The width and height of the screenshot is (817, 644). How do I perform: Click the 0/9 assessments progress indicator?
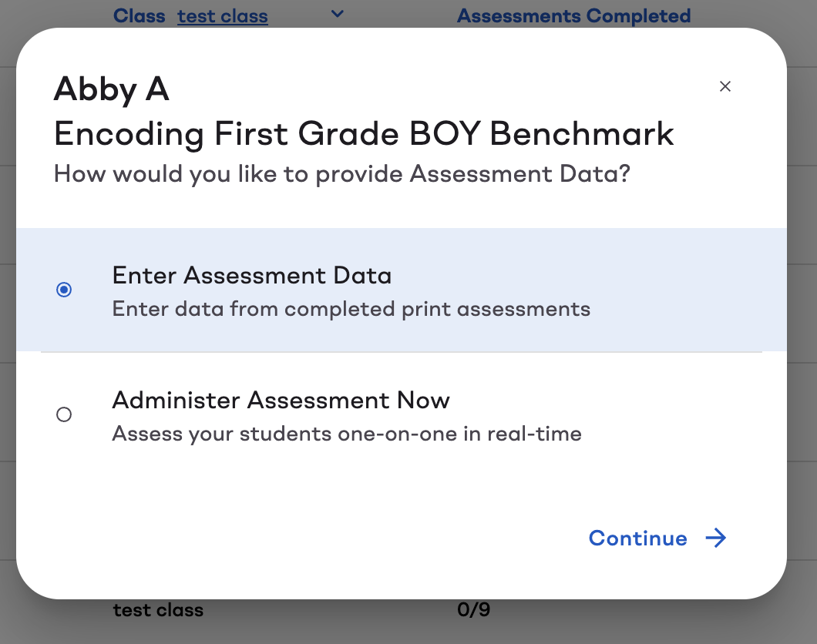coord(472,609)
